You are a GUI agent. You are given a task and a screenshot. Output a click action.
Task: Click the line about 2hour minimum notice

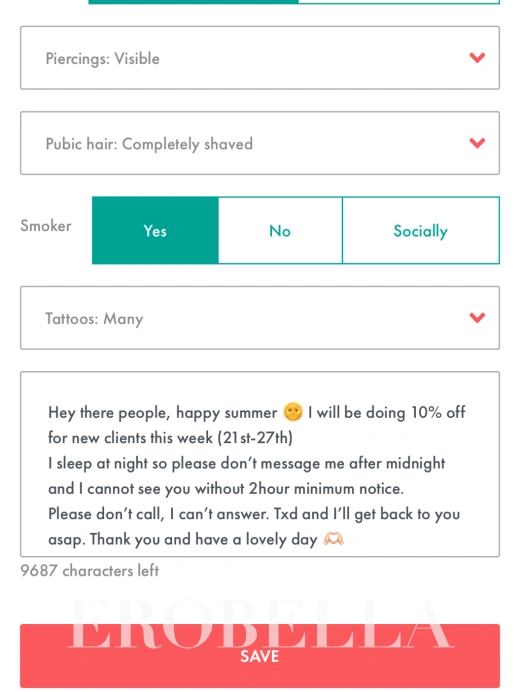click(x=226, y=489)
